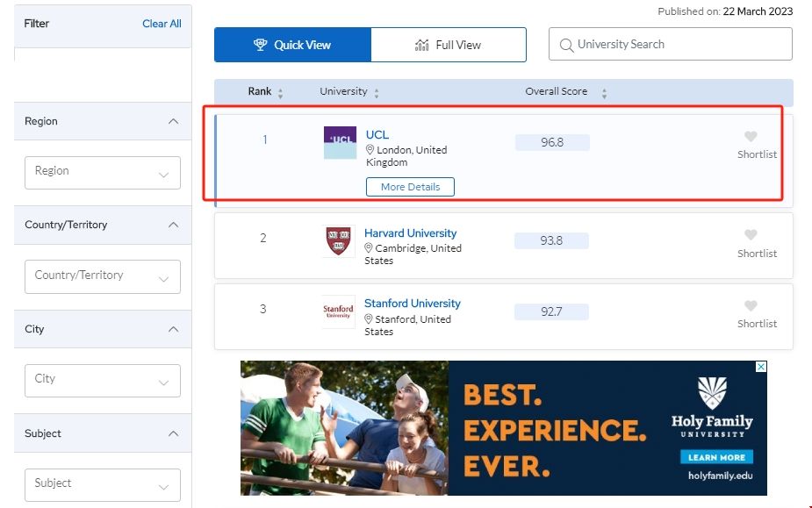Click the UCL logo
This screenshot has width=812, height=508.
[338, 142]
